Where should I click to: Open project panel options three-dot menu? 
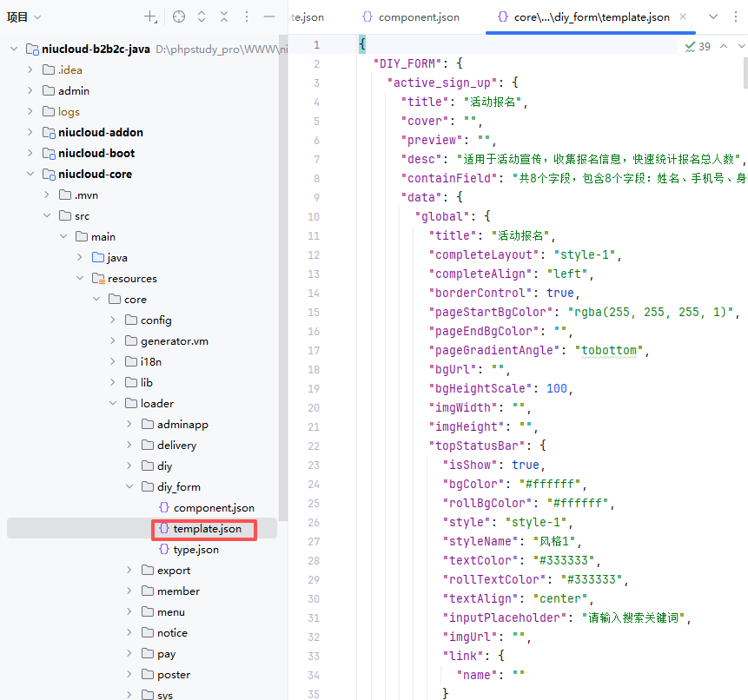(x=247, y=17)
